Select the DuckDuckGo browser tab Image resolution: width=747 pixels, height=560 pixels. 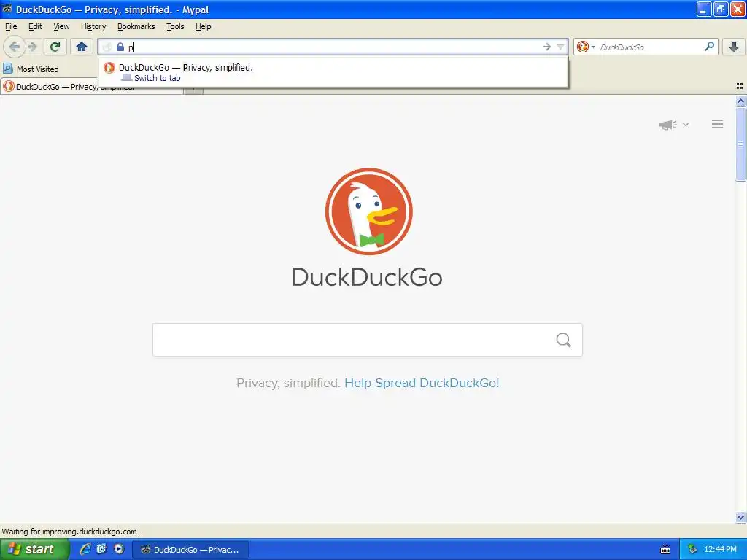point(91,87)
